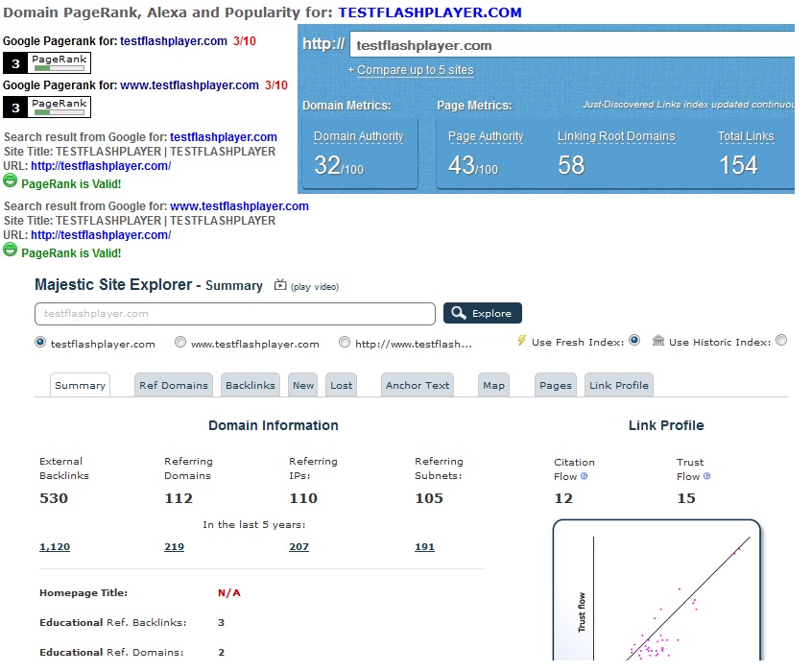Viewport: 812px width, 672px height.
Task: Click the Trust Flow value 15
Action: pyautogui.click(x=686, y=498)
